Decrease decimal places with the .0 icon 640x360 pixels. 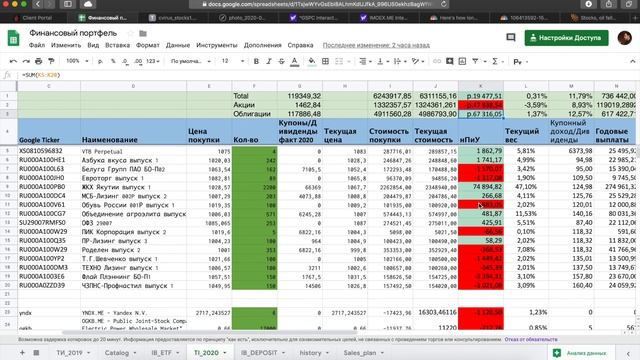(x=125, y=61)
